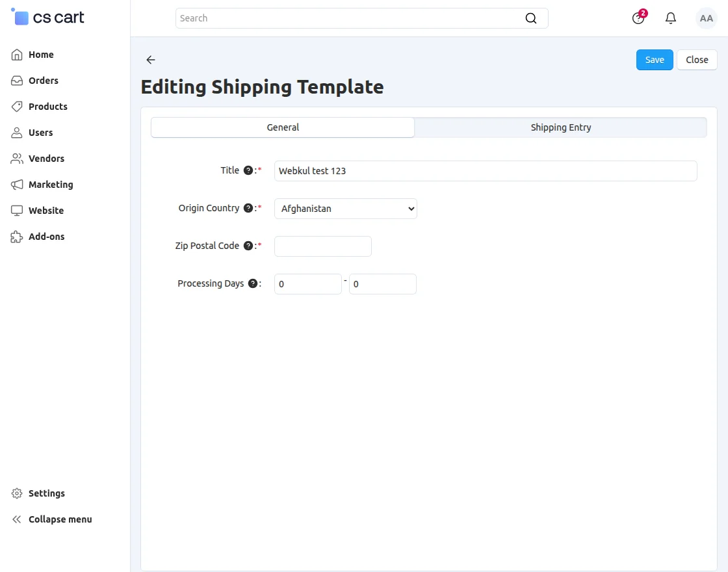Open Settings in the sidebar
The image size is (728, 572).
point(46,493)
